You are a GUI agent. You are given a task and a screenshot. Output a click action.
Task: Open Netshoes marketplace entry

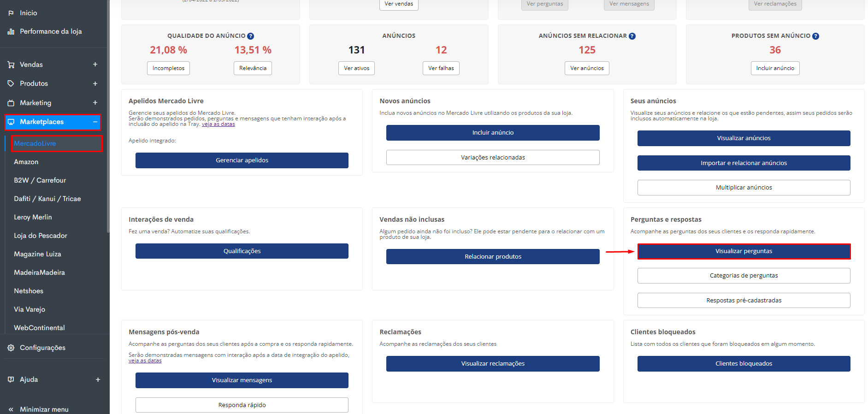click(x=29, y=291)
